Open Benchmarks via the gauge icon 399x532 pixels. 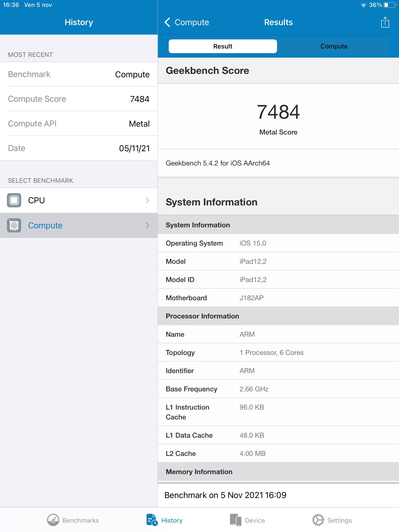[x=53, y=520]
